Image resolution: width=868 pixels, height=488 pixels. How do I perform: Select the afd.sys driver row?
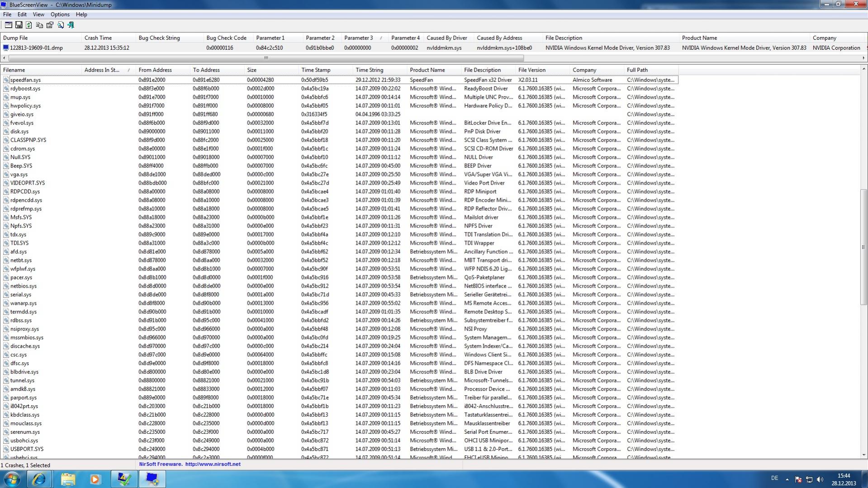(339, 252)
